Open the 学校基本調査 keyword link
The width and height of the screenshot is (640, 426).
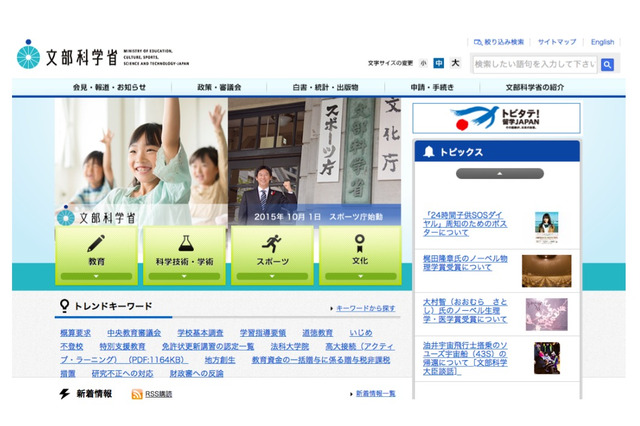coord(200,333)
